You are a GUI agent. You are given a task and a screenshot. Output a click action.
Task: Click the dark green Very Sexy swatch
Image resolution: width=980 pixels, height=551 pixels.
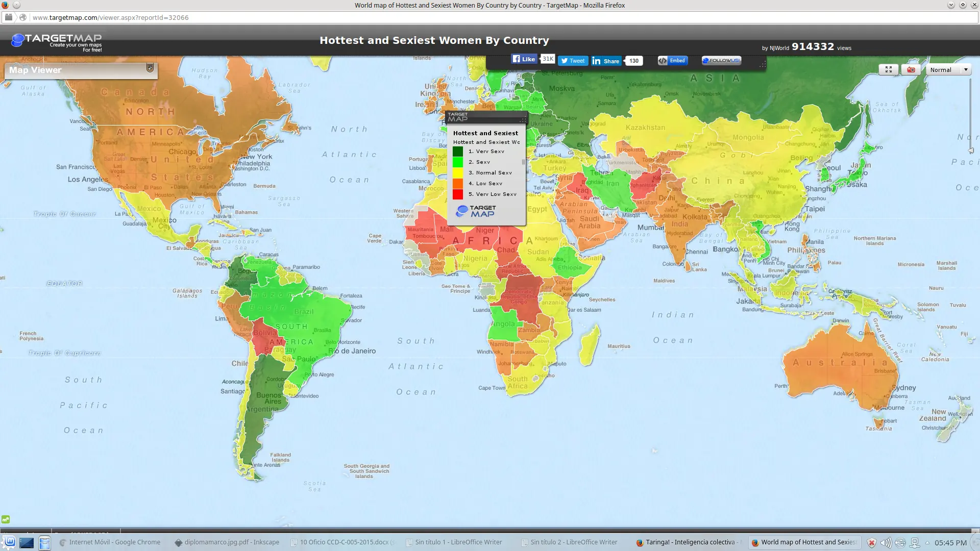tap(458, 152)
